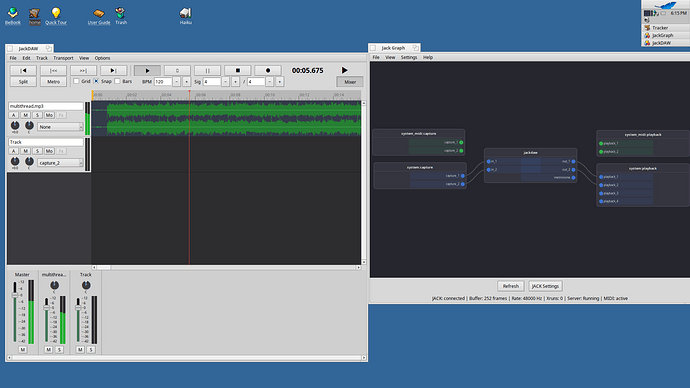Click the play-status triangle next to the time display

[x=345, y=70]
